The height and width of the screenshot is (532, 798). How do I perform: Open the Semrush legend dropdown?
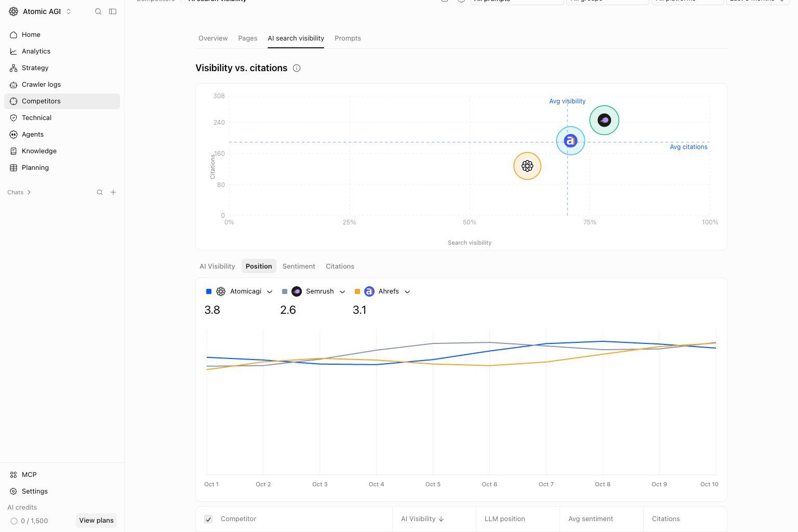coord(342,292)
